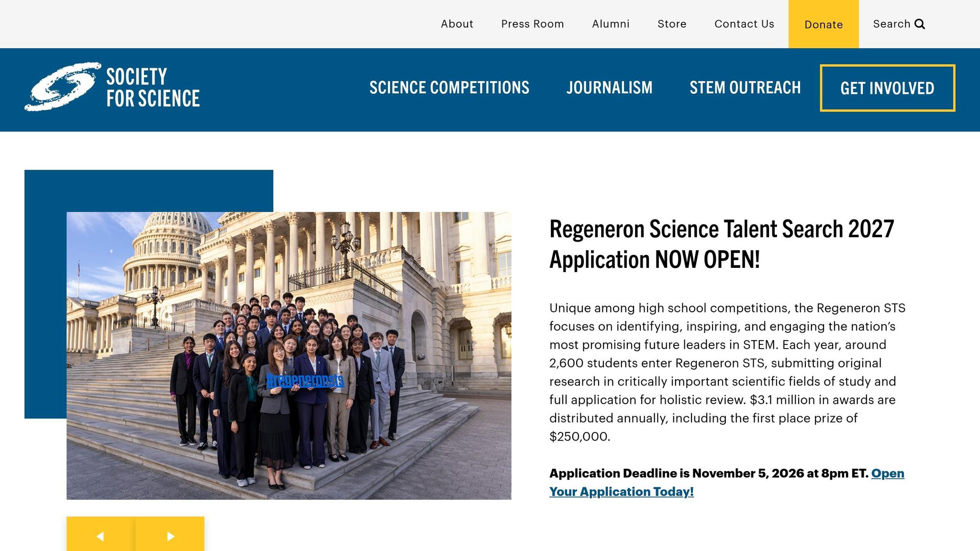Click the search magnifier icon
This screenshot has width=980, height=551.
pos(920,24)
